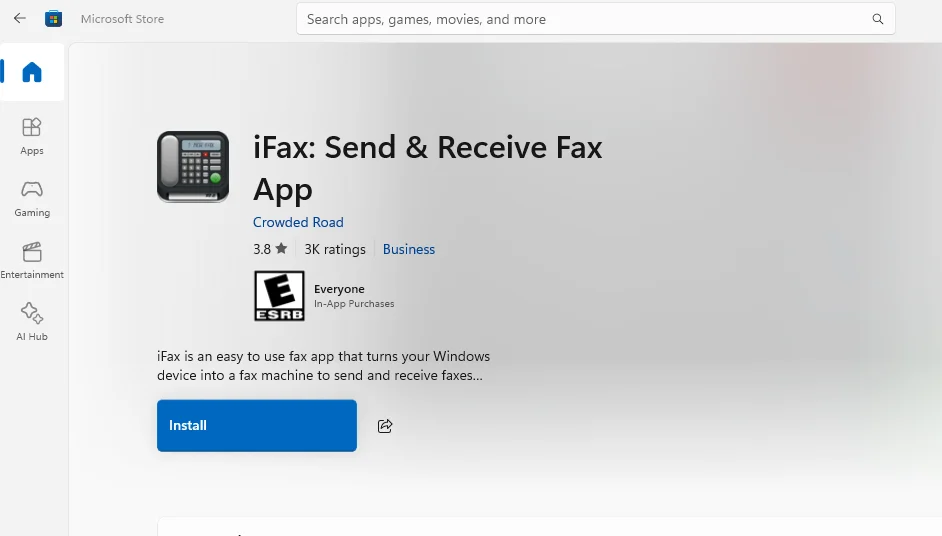Focus the Search apps, games, movies field
The height and width of the screenshot is (536, 942).
click(x=595, y=19)
